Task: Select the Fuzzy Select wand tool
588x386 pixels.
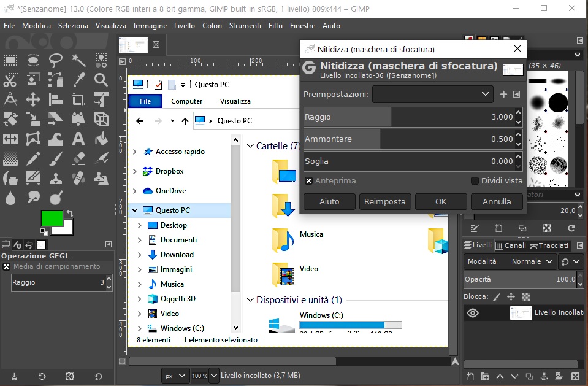Action: coord(78,60)
